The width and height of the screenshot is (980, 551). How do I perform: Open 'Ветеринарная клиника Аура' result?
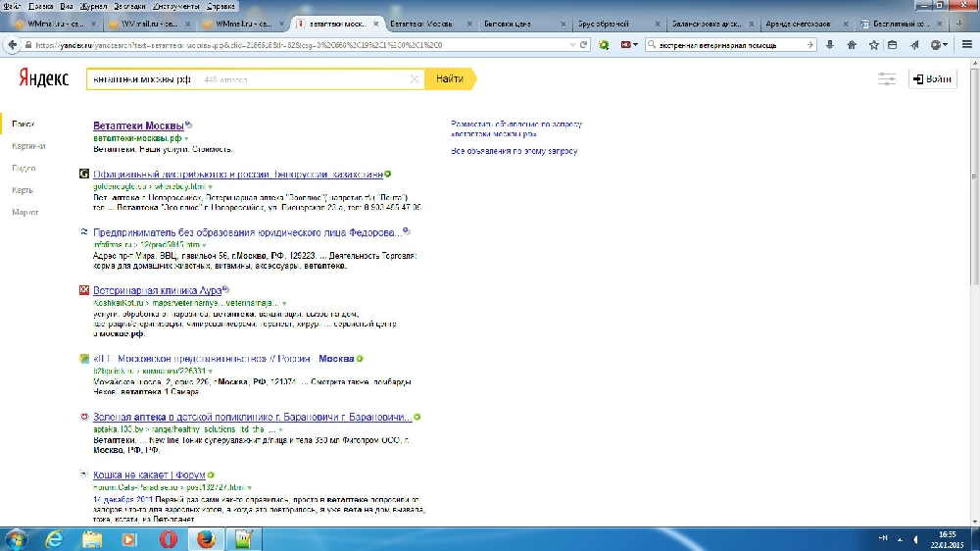pyautogui.click(x=158, y=291)
